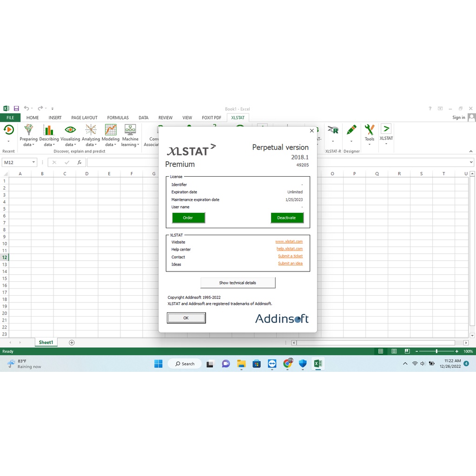Screen dimensions: 476x476
Task: Click the Deactivate license button
Action: (287, 218)
